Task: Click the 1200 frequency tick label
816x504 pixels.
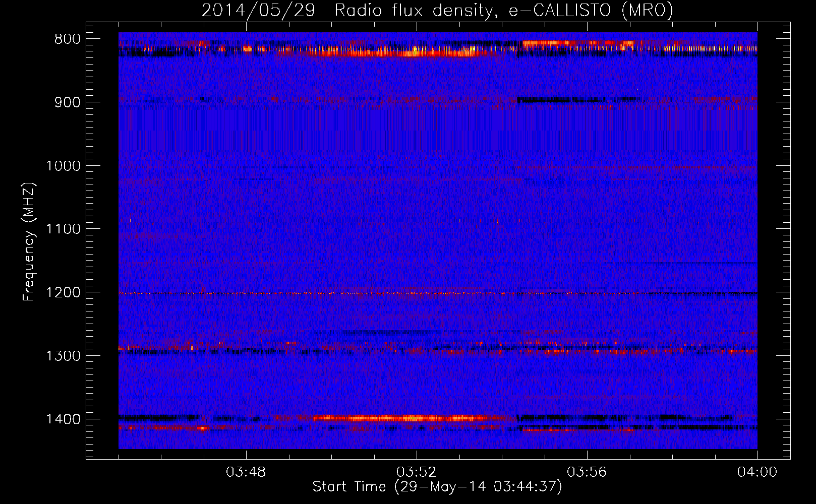Action: coord(64,292)
